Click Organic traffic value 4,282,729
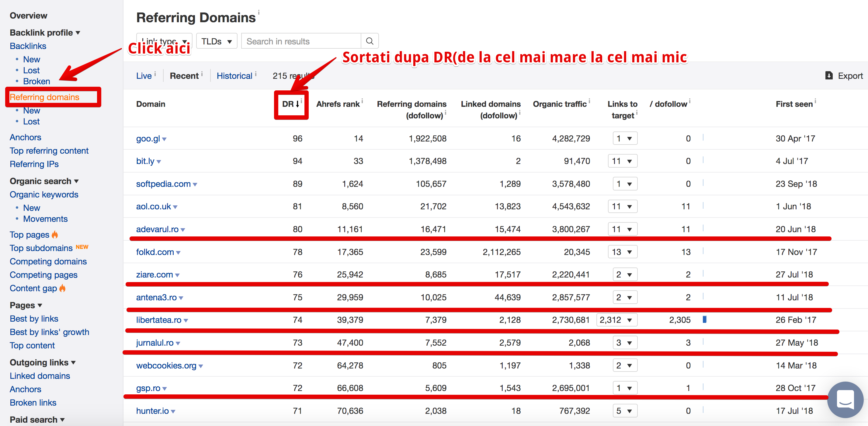 pos(571,138)
